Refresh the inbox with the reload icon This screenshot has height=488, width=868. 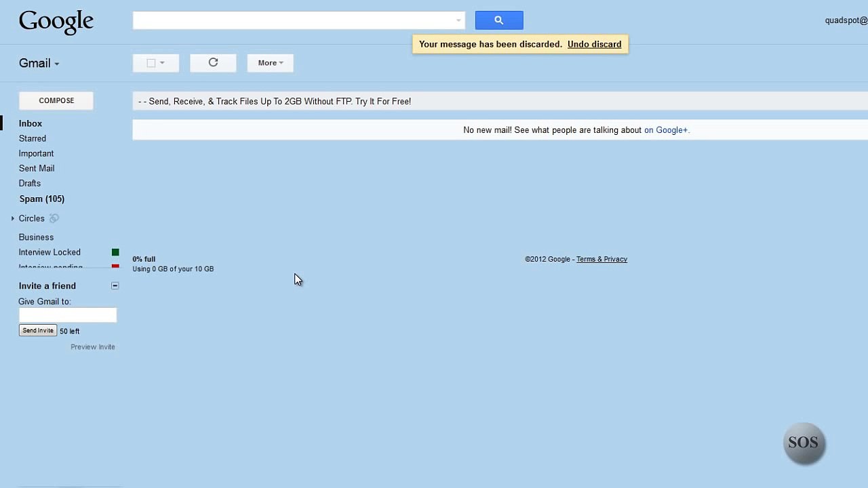(x=213, y=63)
